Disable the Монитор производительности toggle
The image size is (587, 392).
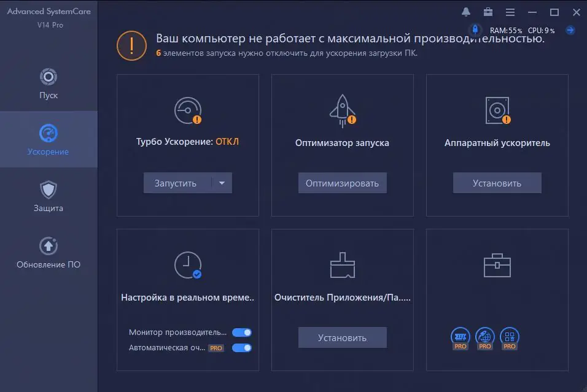point(241,332)
